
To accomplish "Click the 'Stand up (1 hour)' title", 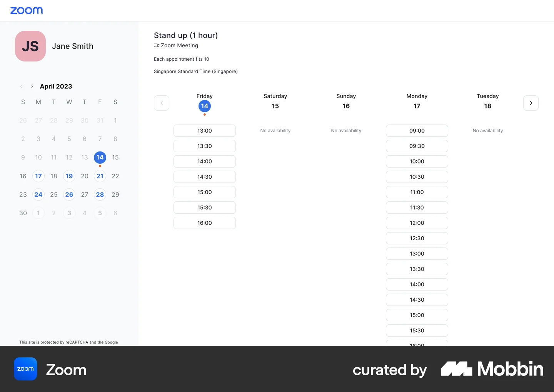I will tap(186, 35).
